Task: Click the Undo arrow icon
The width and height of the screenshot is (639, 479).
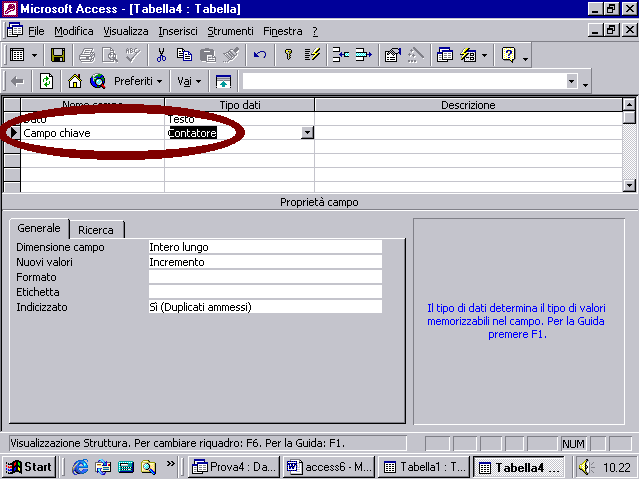Action: 260,55
